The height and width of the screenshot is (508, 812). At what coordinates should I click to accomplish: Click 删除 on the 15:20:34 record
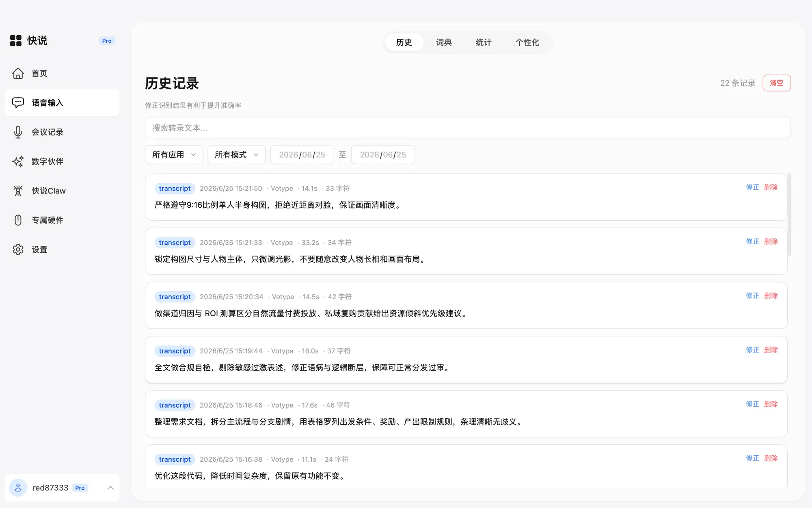click(771, 295)
